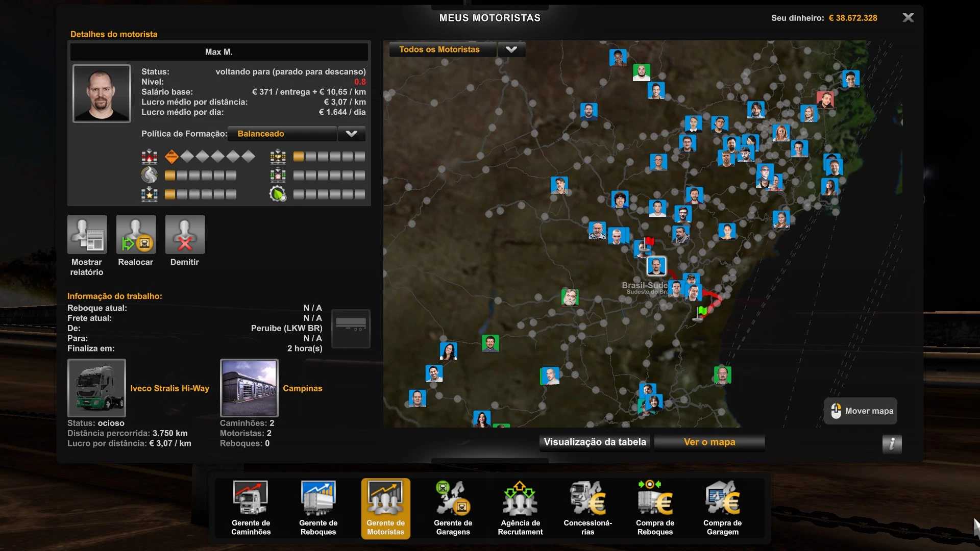
Task: Click Campinas garage link
Action: click(302, 388)
